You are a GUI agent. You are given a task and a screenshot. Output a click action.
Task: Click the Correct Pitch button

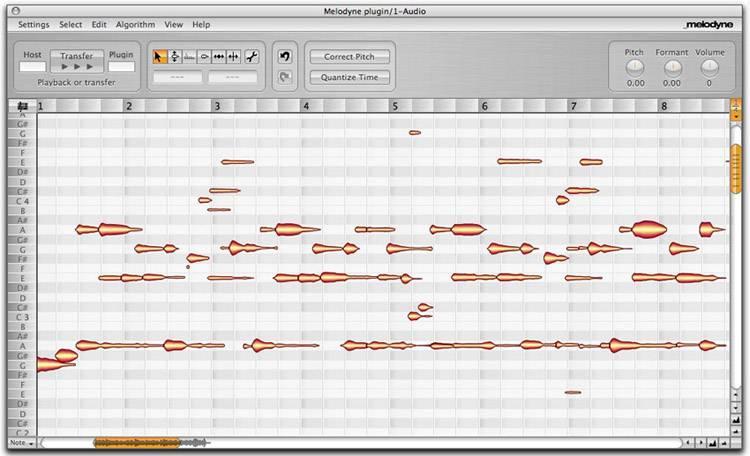coord(350,56)
